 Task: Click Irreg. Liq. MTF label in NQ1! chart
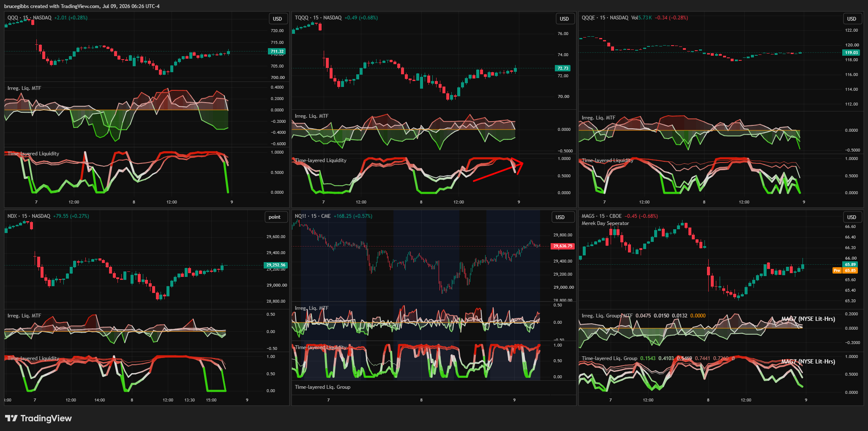[x=311, y=308]
